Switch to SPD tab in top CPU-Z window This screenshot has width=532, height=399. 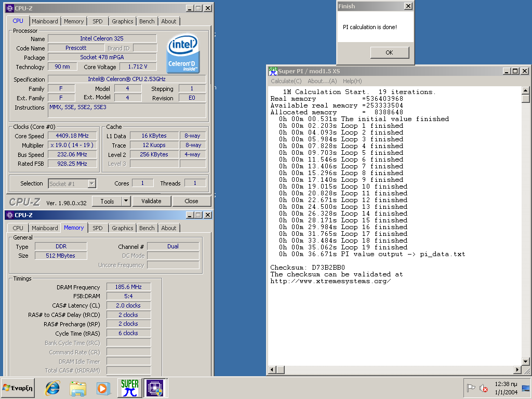97,21
